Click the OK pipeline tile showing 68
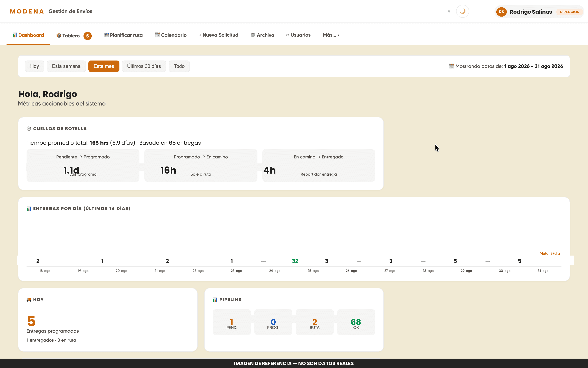588x368 pixels. pos(356,322)
